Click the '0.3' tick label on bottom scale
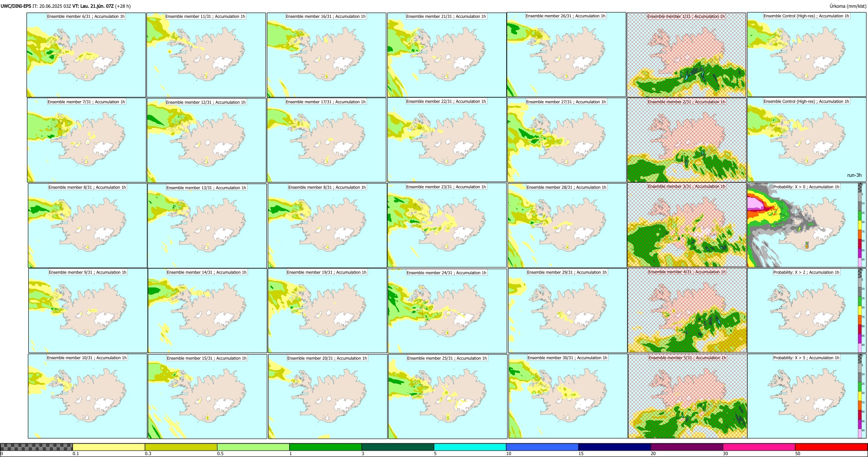 pos(148,454)
